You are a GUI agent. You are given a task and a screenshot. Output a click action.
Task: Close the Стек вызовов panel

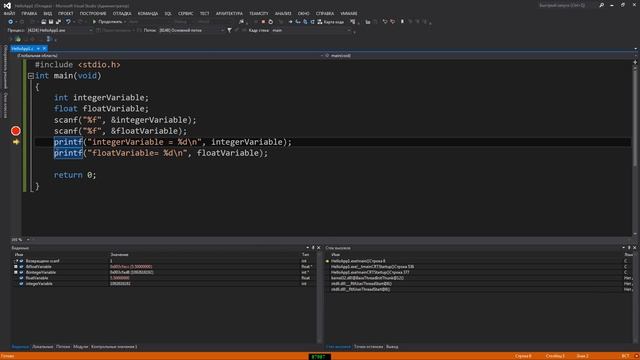(x=635, y=248)
